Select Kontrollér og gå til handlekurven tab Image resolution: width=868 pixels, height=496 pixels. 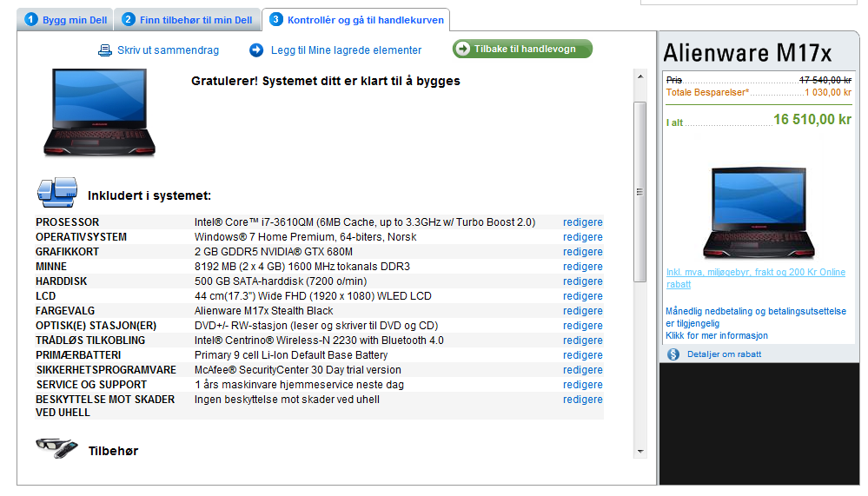click(356, 20)
